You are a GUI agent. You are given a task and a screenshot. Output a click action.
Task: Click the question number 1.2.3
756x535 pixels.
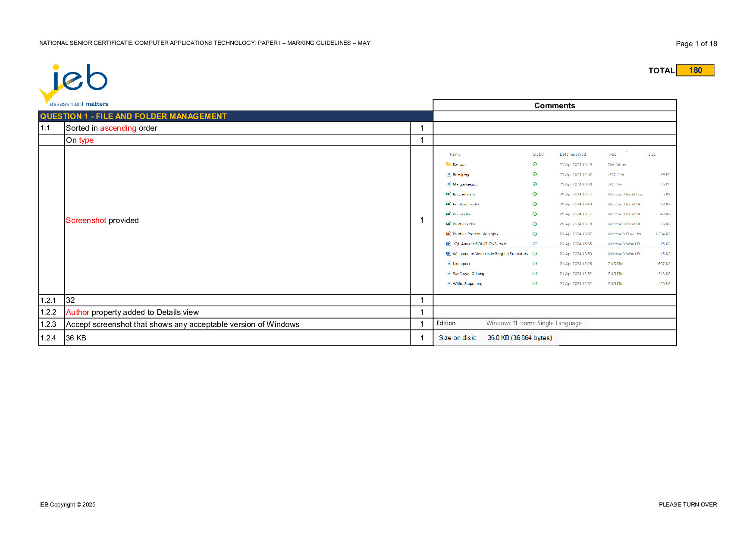pos(48,324)
